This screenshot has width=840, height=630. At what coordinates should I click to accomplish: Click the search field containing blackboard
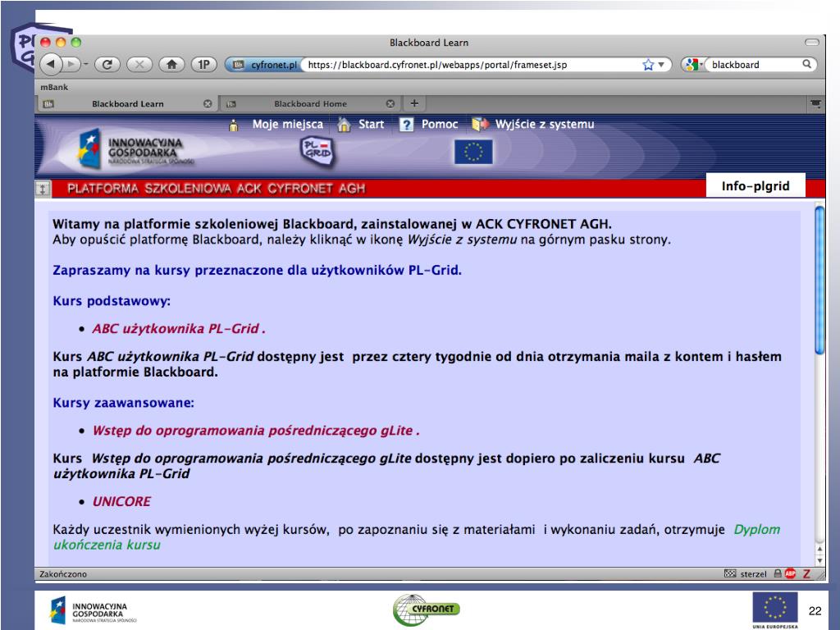pyautogui.click(x=753, y=65)
